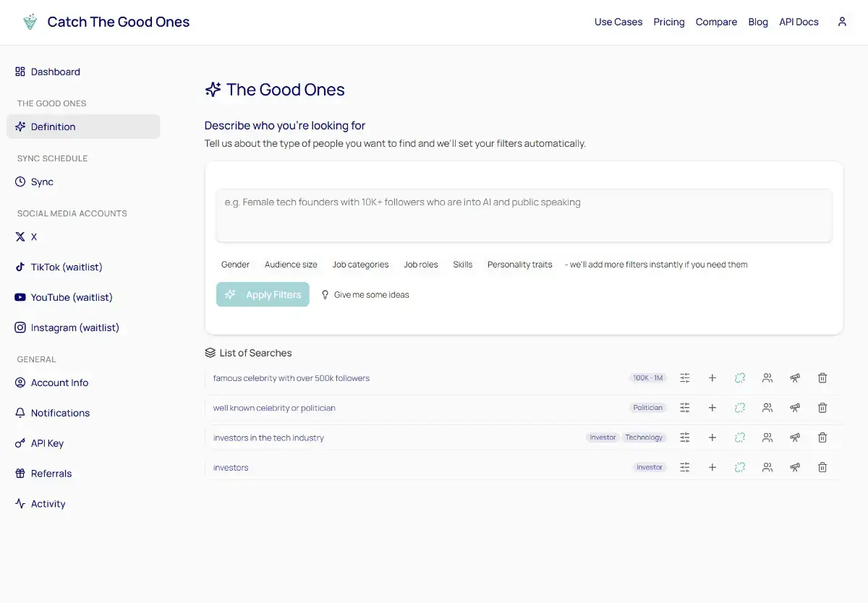Click the 'Job roles' filter hint
This screenshot has height=603, width=868.
(421, 265)
